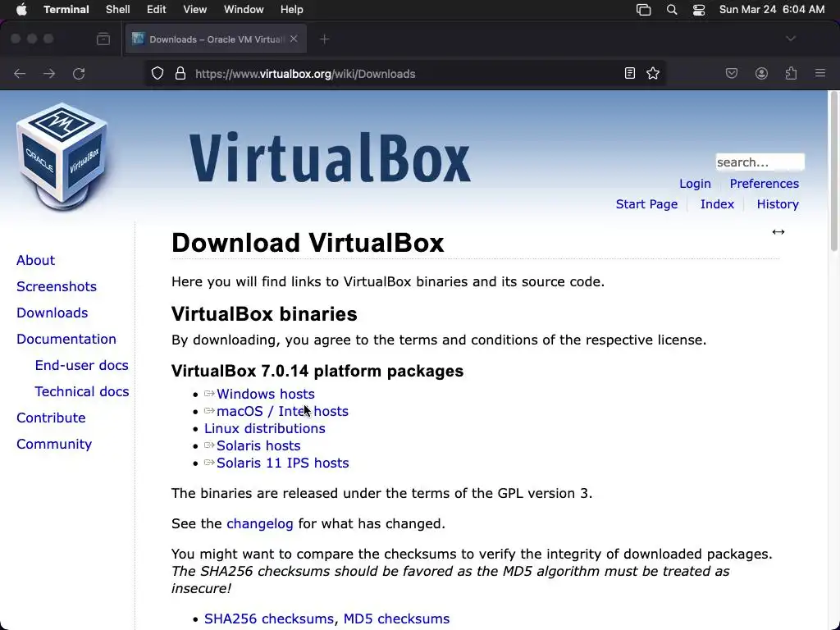The height and width of the screenshot is (630, 840).
Task: Close the Downloads VirtualBox tab
Action: pyautogui.click(x=294, y=39)
